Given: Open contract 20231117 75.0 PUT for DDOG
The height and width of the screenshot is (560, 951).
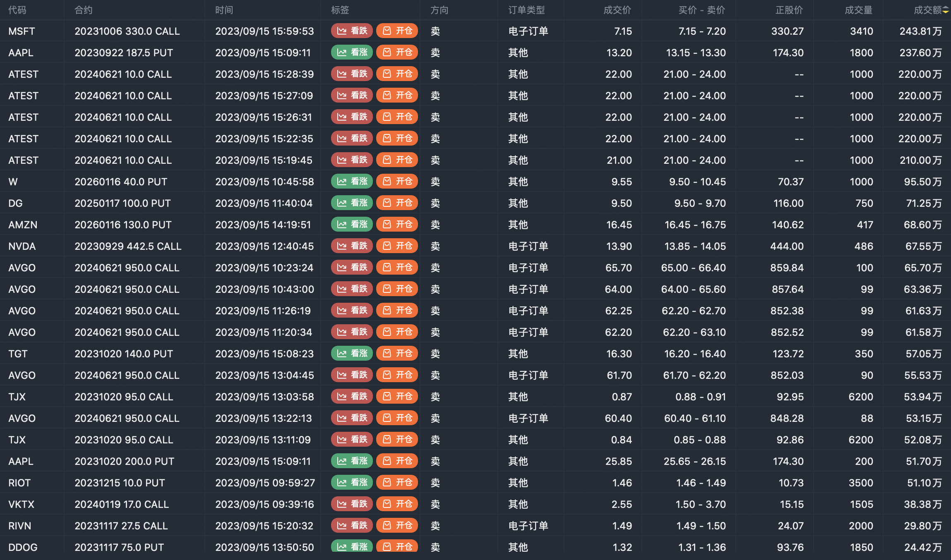Looking at the screenshot, I should tap(119, 547).
